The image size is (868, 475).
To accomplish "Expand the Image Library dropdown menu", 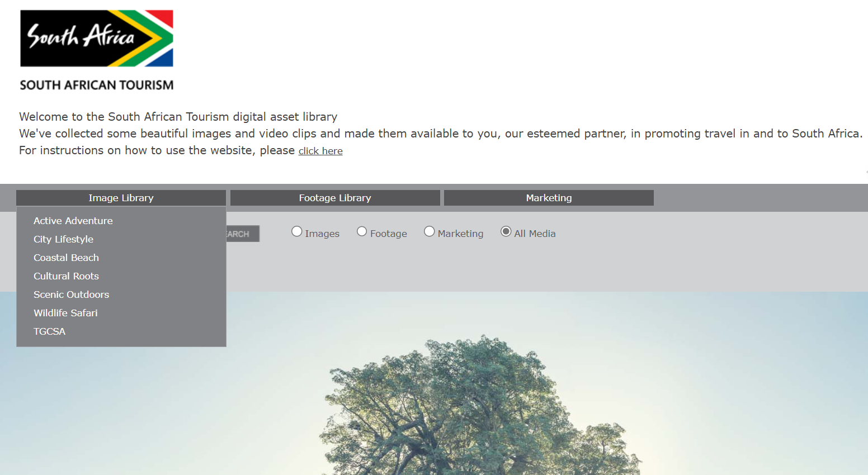I will [x=121, y=198].
